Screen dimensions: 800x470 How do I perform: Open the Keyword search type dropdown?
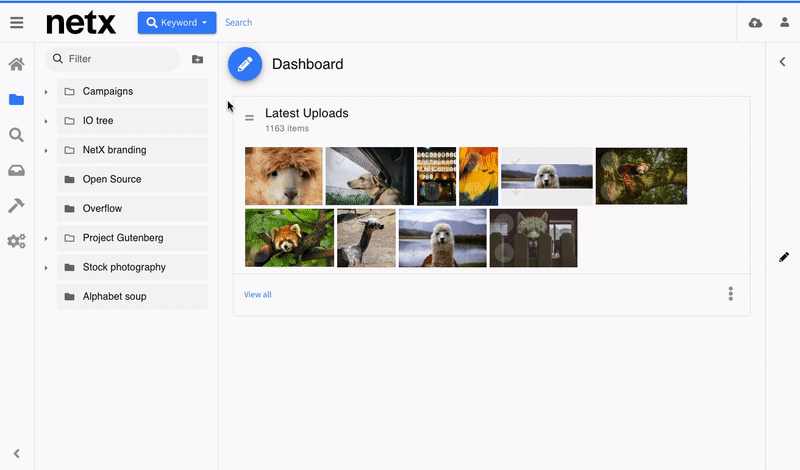click(177, 22)
